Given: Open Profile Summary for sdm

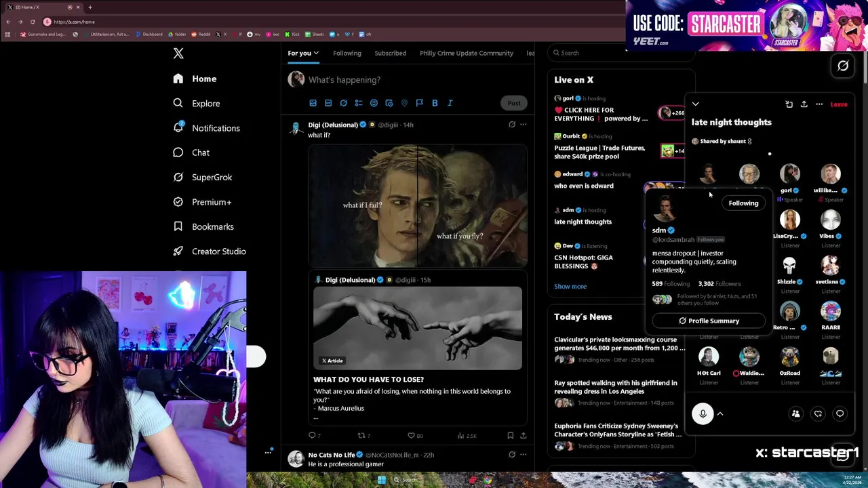Looking at the screenshot, I should [709, 321].
